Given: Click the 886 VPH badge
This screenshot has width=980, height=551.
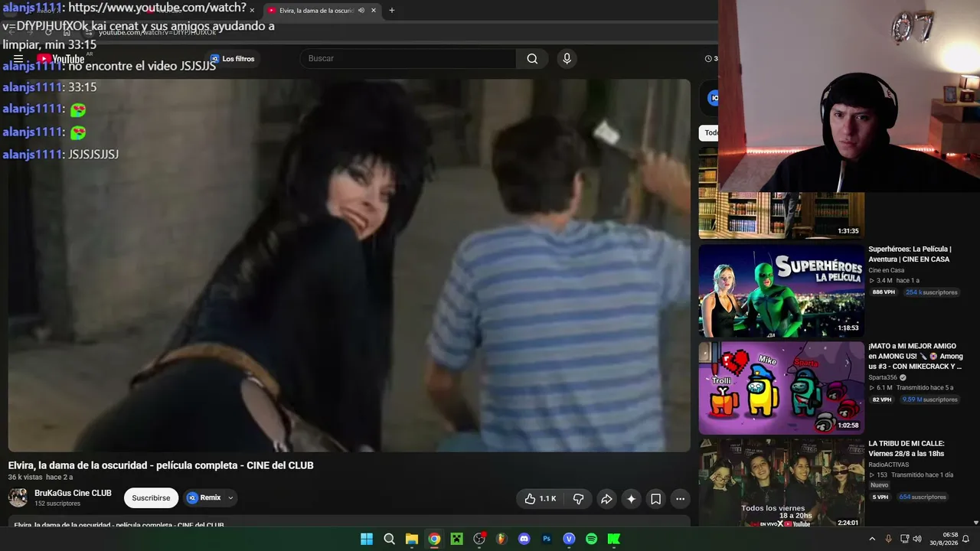Looking at the screenshot, I should 884,292.
